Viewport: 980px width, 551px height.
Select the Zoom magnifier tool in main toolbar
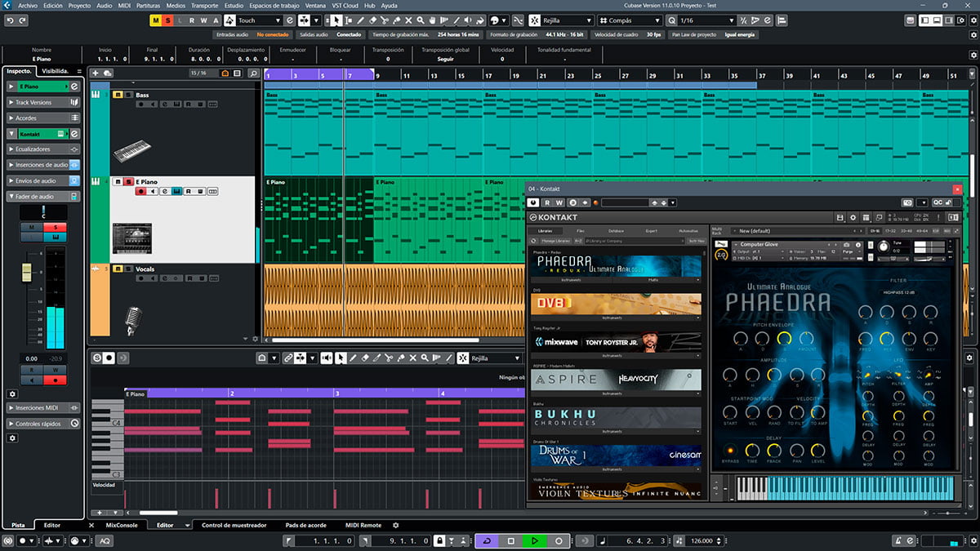[422, 20]
